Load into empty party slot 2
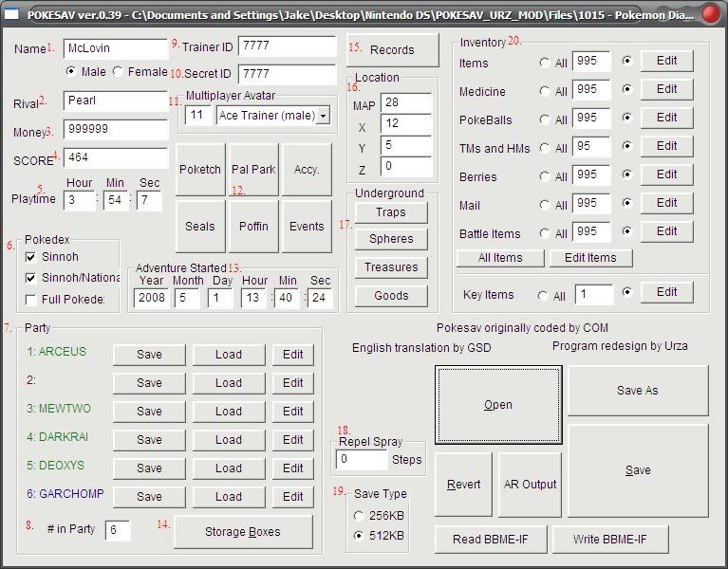 click(229, 383)
